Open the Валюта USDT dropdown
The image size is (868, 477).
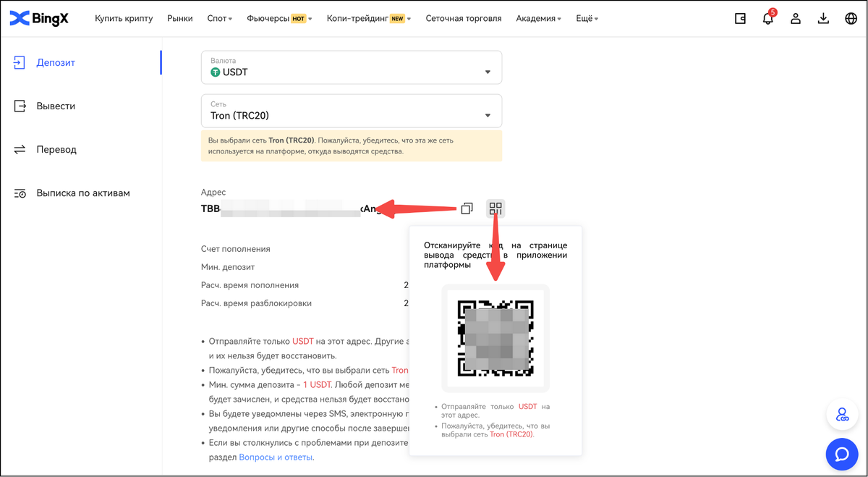[x=351, y=67]
